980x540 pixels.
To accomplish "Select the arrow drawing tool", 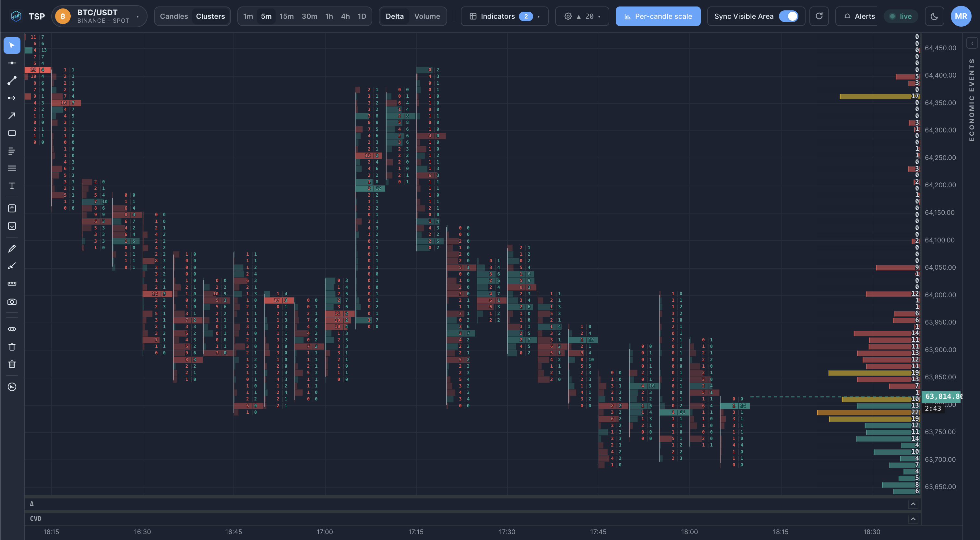I will point(12,116).
